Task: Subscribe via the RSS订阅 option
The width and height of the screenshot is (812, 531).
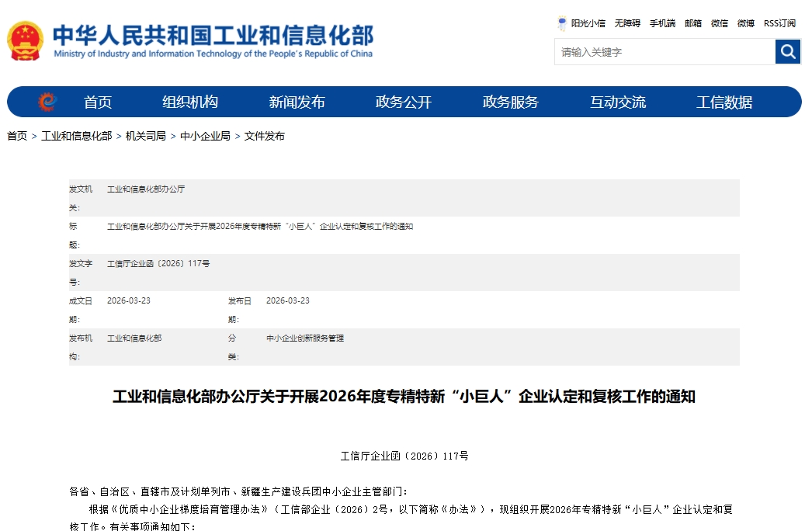Action: point(779,23)
